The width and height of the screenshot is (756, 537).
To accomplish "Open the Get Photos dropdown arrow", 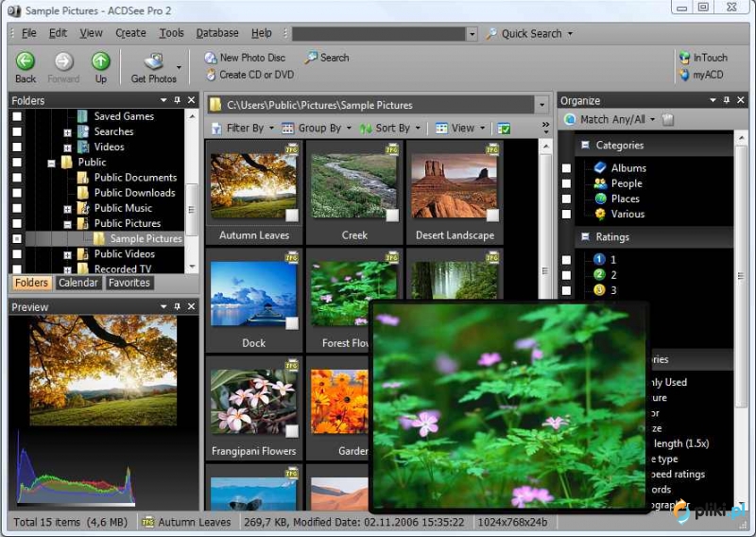I will click(179, 67).
